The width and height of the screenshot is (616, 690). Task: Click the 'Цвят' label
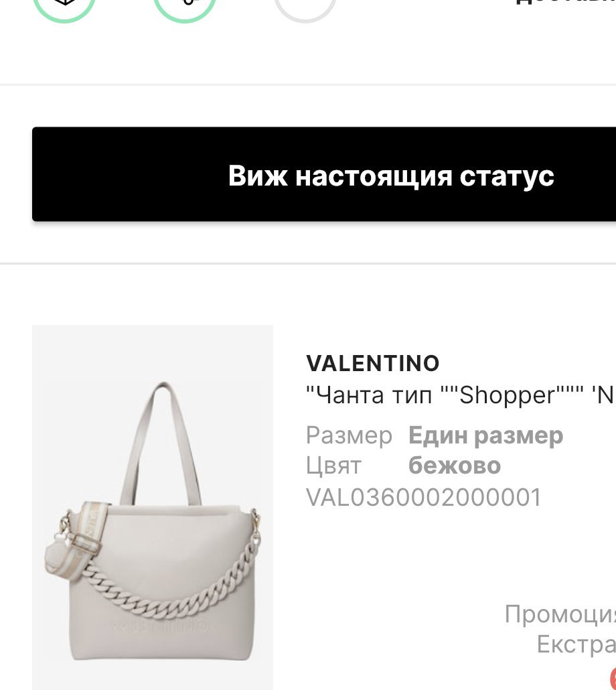pyautogui.click(x=333, y=466)
